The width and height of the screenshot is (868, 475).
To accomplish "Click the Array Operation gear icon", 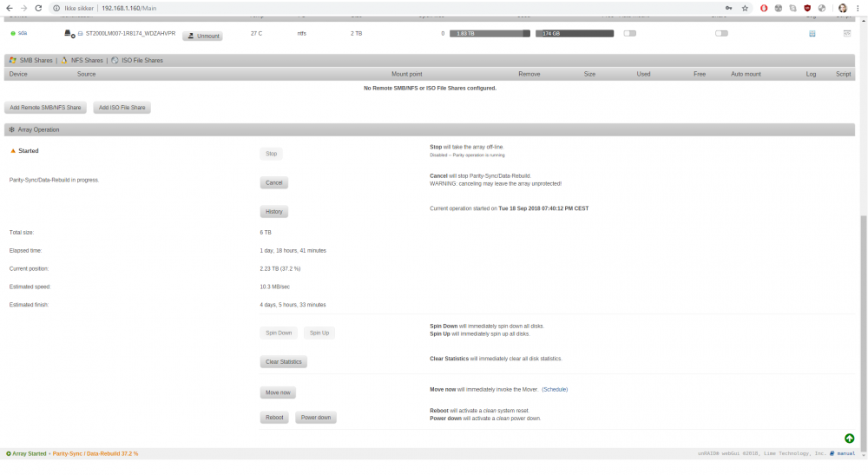I will (x=11, y=129).
